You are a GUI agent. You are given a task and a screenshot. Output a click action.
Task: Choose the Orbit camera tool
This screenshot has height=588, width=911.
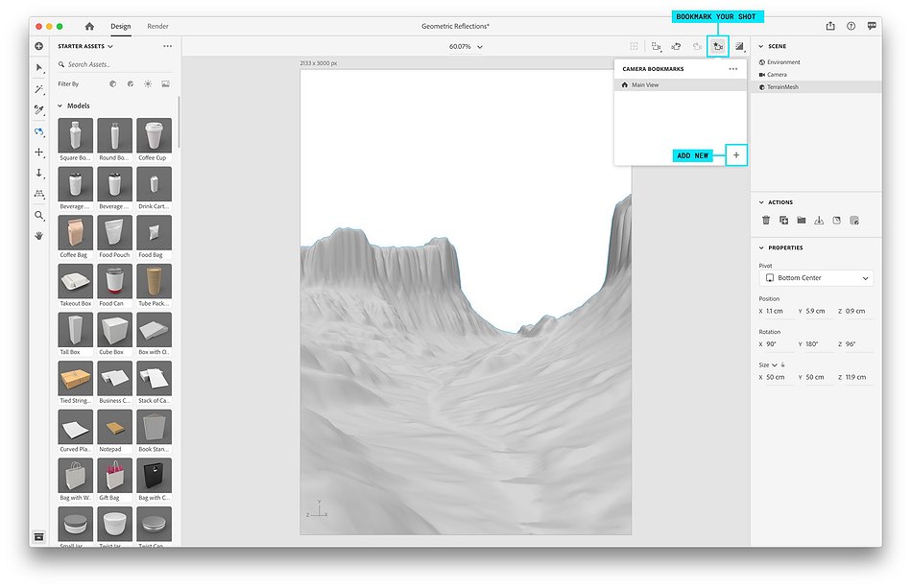39,131
